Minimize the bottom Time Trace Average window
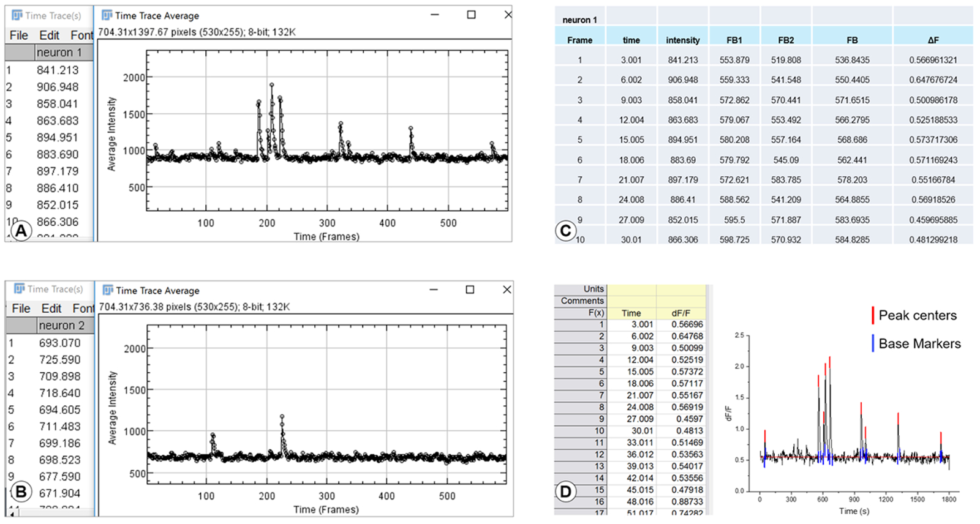The height and width of the screenshot is (524, 980). [434, 290]
